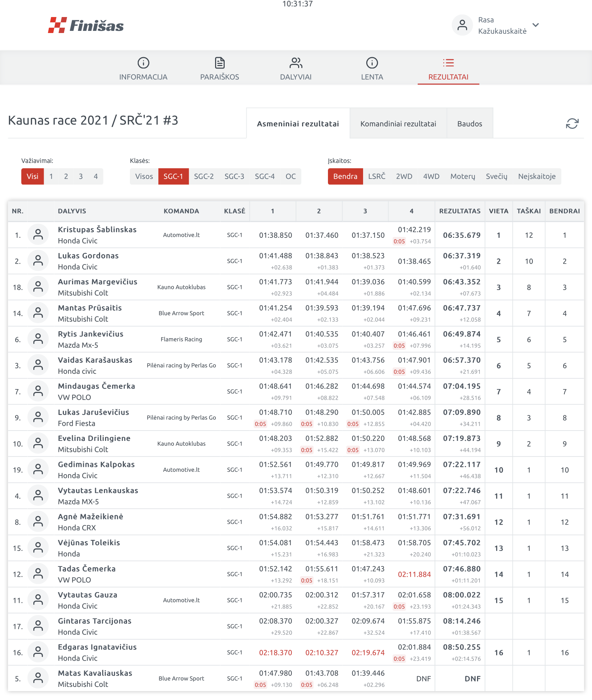
Task: Click the red 02:18.370 time of Edgaras Ignatavičius
Action: pyautogui.click(x=275, y=652)
